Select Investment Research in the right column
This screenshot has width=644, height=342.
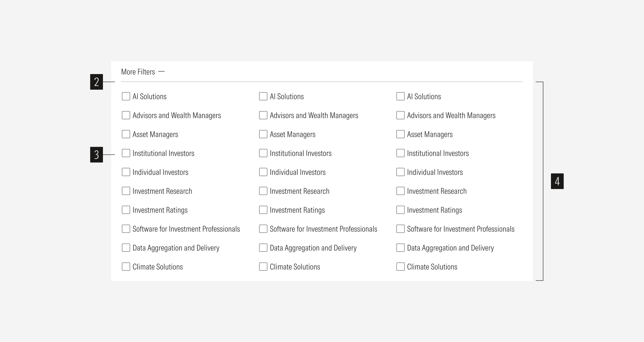point(401,191)
